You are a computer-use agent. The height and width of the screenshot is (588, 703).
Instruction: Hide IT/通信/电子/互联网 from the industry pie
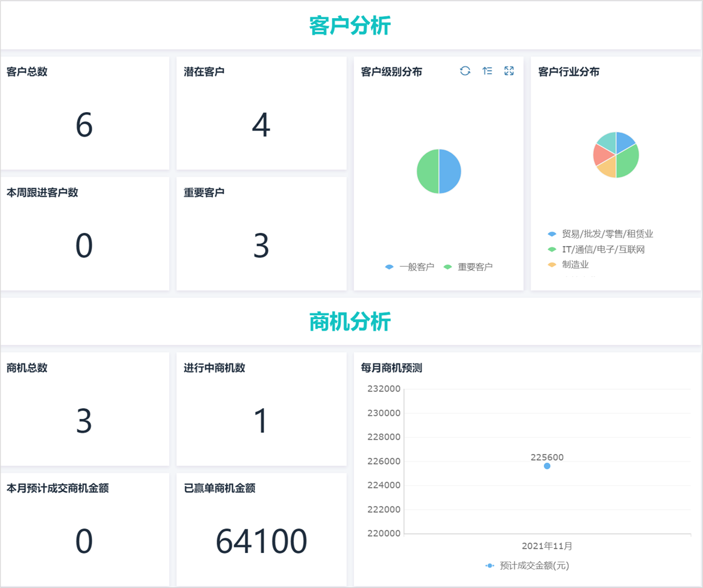tap(601, 249)
